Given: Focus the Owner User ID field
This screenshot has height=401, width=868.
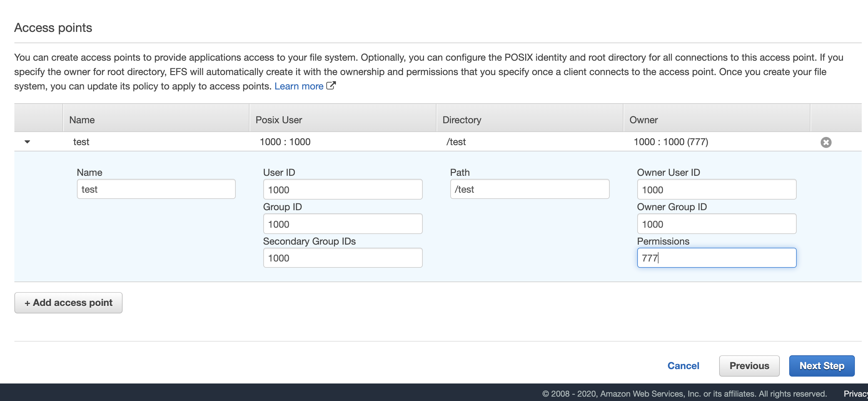Looking at the screenshot, I should 716,189.
